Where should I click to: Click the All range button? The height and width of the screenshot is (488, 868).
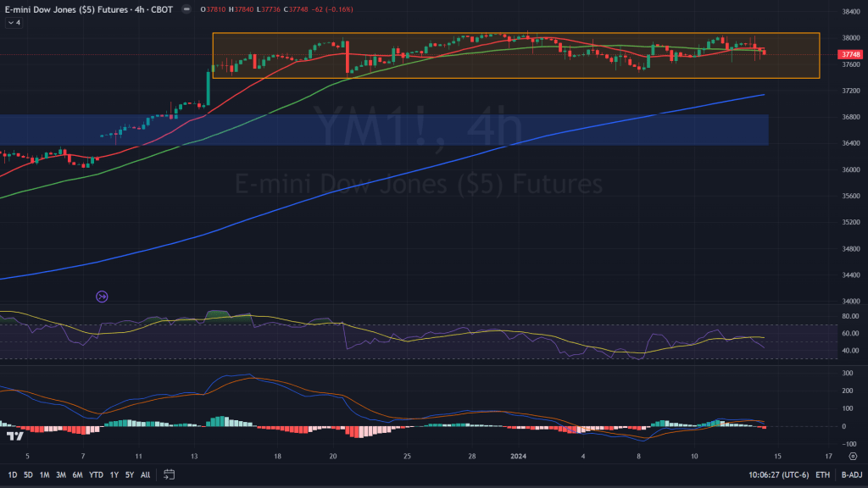point(145,474)
